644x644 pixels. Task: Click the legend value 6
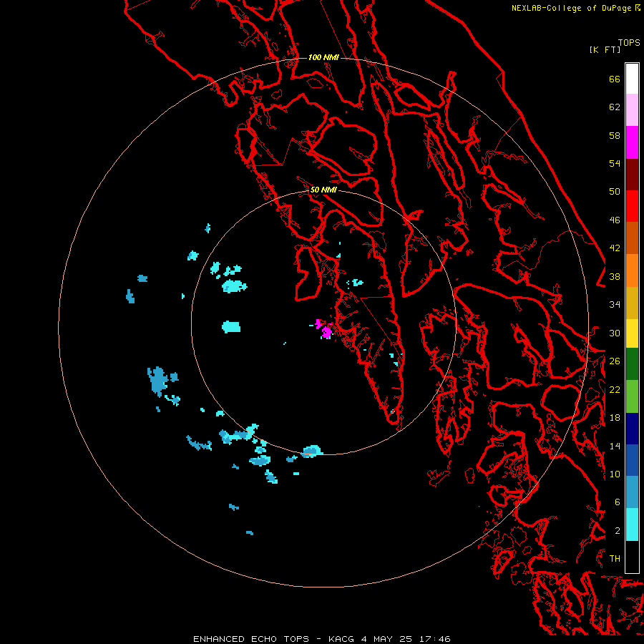click(x=618, y=502)
